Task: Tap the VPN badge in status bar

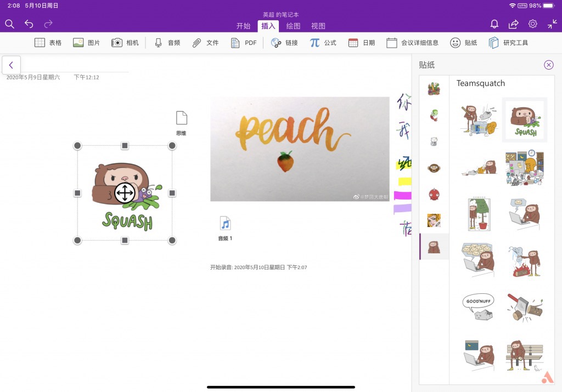Action: tap(522, 5)
